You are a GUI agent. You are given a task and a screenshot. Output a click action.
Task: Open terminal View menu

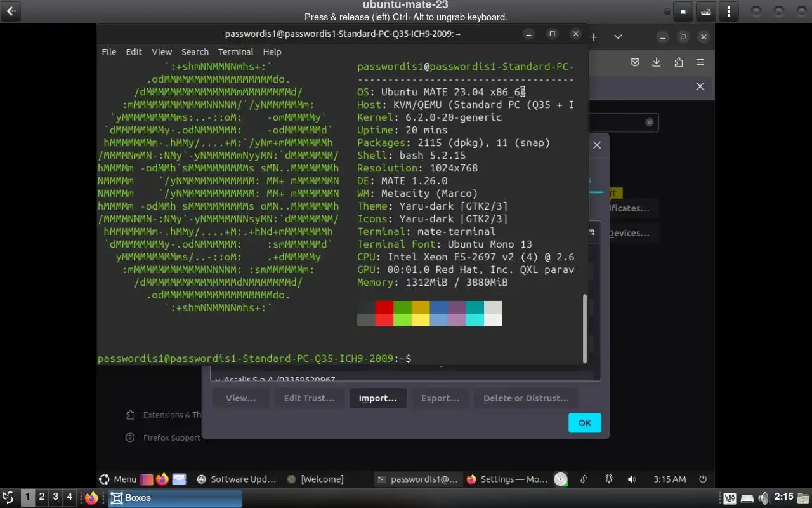(x=162, y=52)
